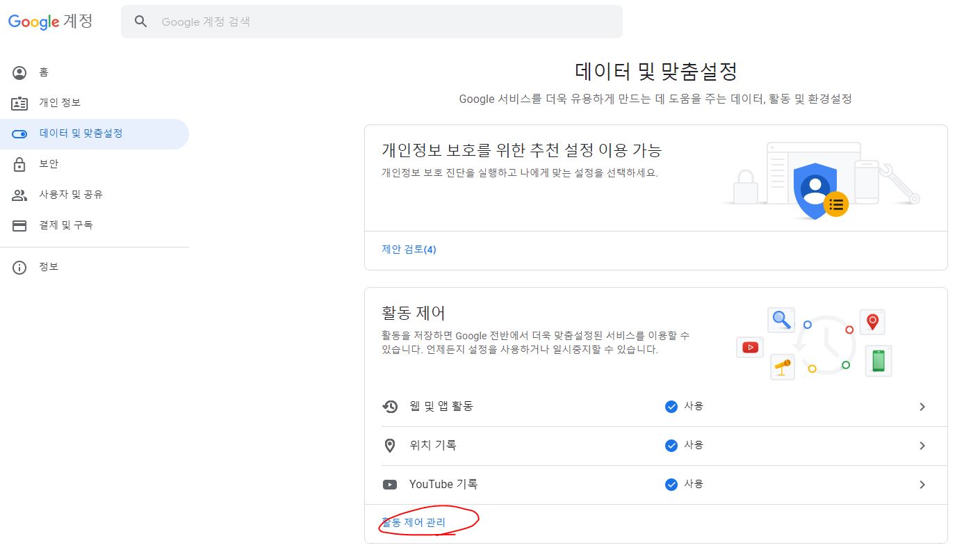Expand 웹 및 앱 활동 with right chevron

[922, 407]
